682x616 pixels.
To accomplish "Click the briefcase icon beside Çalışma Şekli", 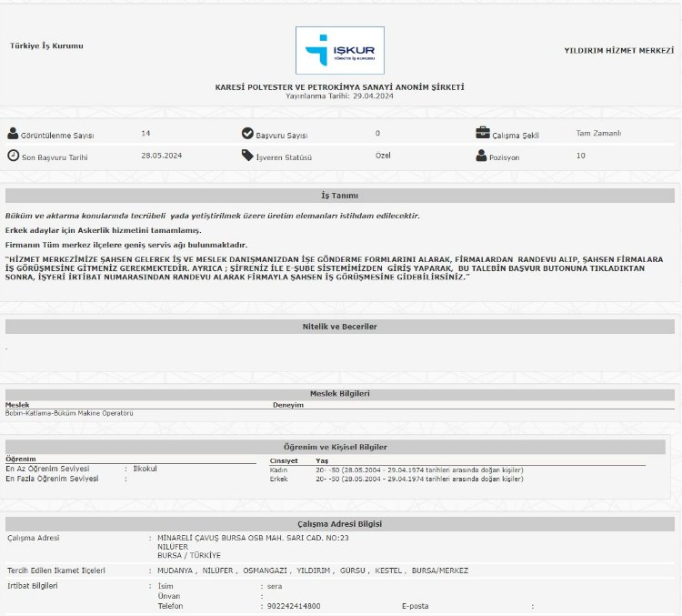I will (482, 133).
